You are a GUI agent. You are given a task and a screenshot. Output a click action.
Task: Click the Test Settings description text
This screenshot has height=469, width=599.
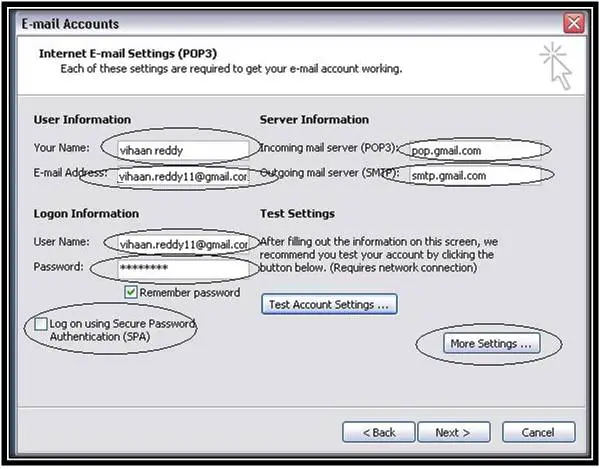pos(379,255)
